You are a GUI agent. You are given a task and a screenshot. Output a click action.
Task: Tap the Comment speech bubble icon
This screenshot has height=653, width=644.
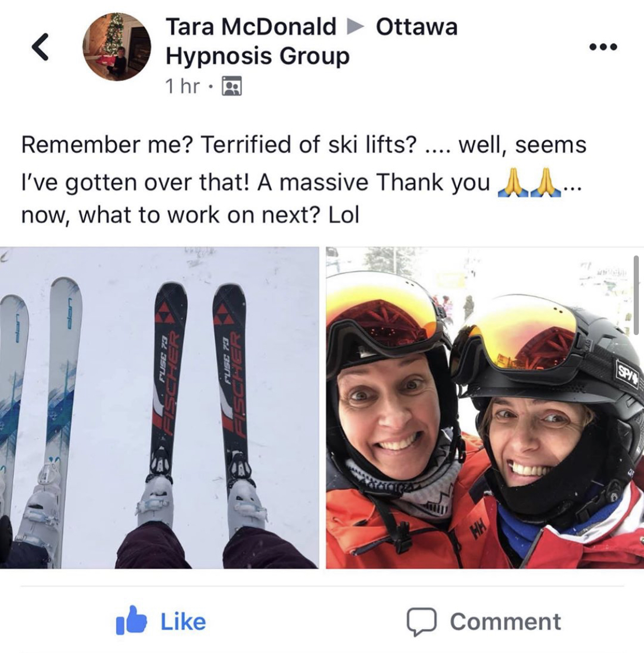(x=422, y=622)
